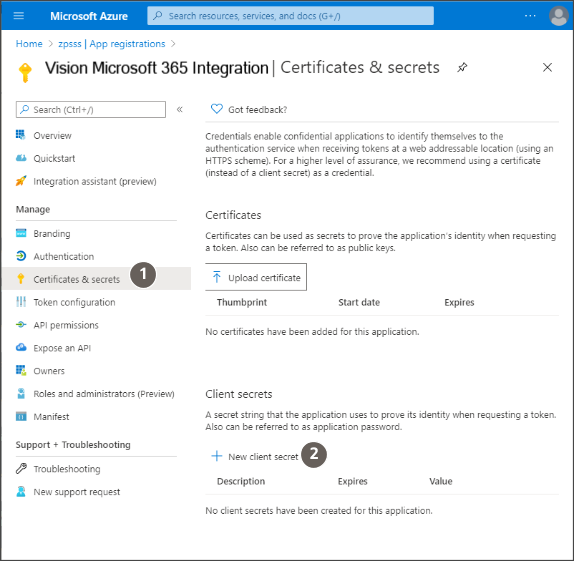Viewport: 574px width, 561px height.
Task: Click the plus icon for new client secret
Action: pyautogui.click(x=217, y=456)
